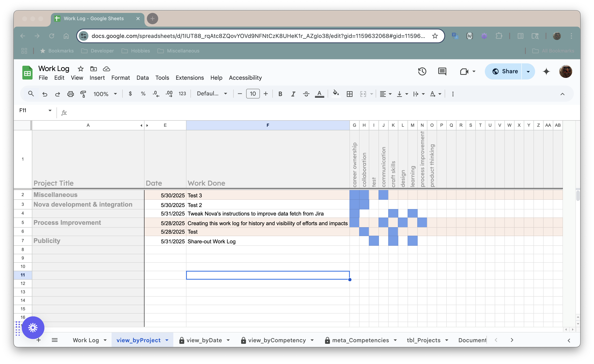Open font family dropdown

(212, 94)
